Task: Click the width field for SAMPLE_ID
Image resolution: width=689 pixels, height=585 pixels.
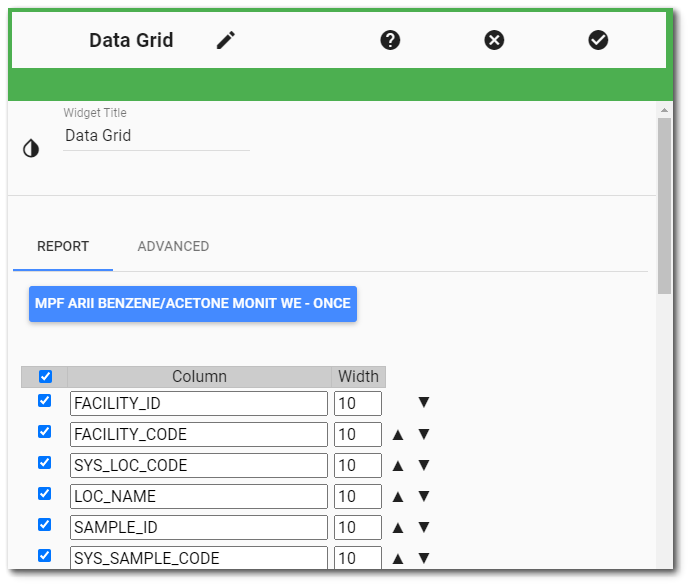Action: [x=358, y=527]
